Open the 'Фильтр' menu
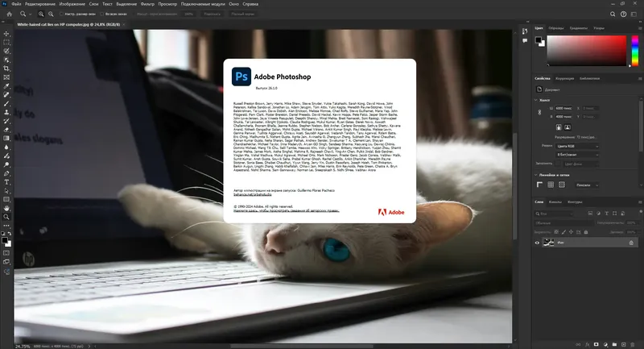Screen dimensions: 644x349 [147, 4]
